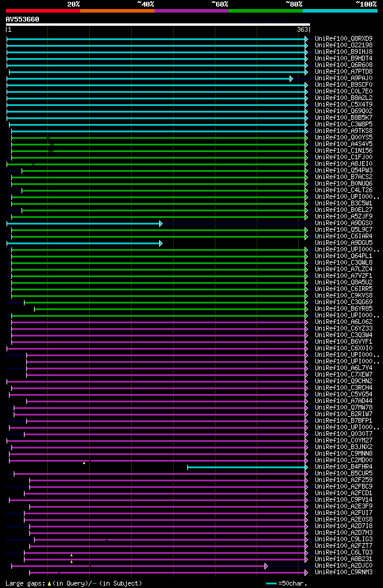Click the short cyan alignment bar for UniRef100_A9DGS0

(x=84, y=223)
